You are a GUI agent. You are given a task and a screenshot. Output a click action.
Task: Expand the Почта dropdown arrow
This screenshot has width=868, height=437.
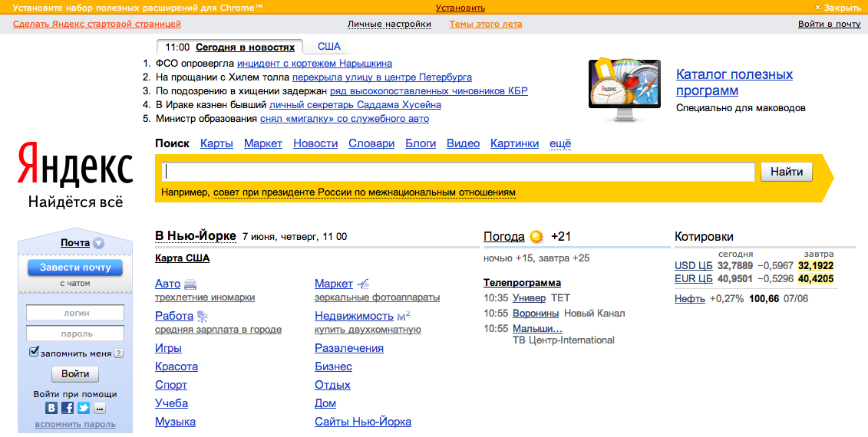point(99,244)
